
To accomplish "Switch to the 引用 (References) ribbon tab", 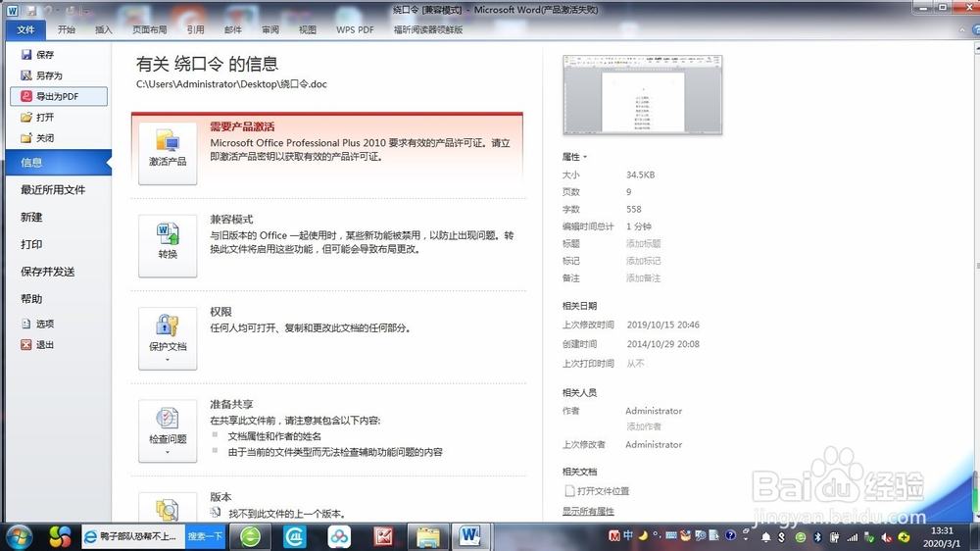I will coord(195,29).
